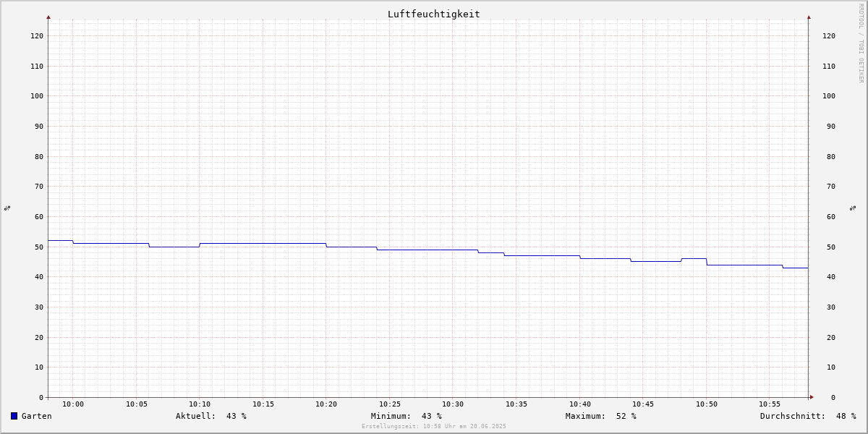Click the right y-axis label 40

(831, 277)
